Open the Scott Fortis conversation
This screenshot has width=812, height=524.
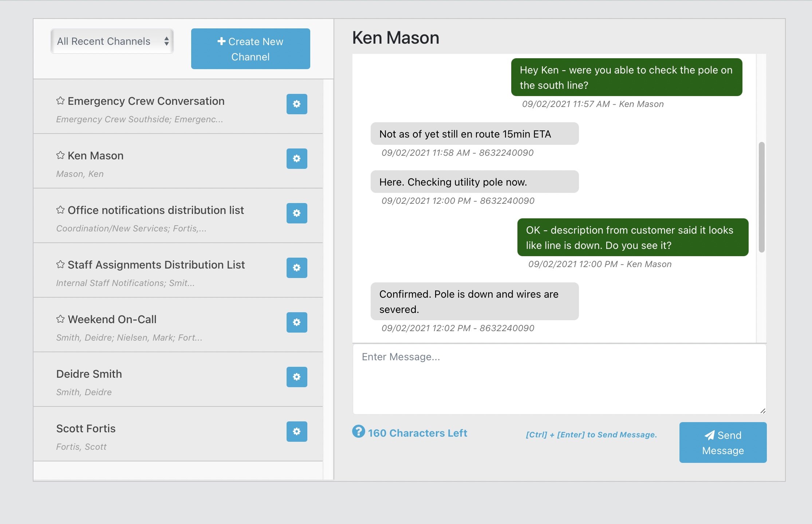click(86, 429)
